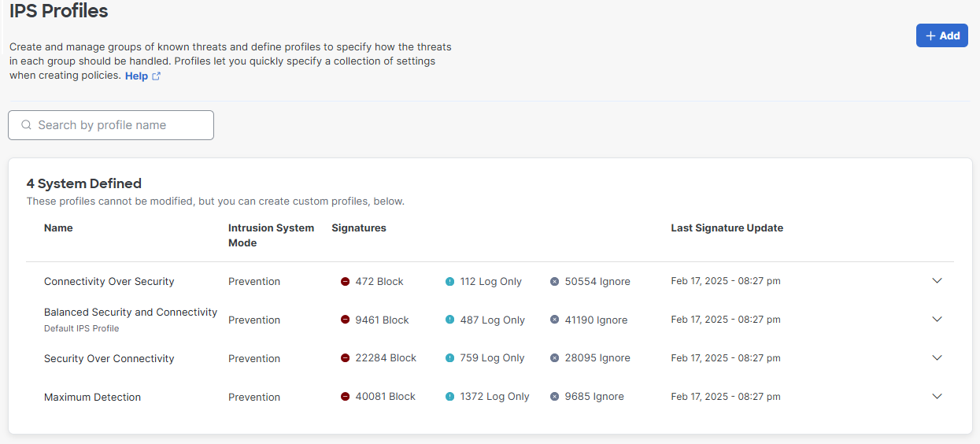Screen dimensions: 980x444
Task: Click the magnifier icon in the search box
Action: 27,125
